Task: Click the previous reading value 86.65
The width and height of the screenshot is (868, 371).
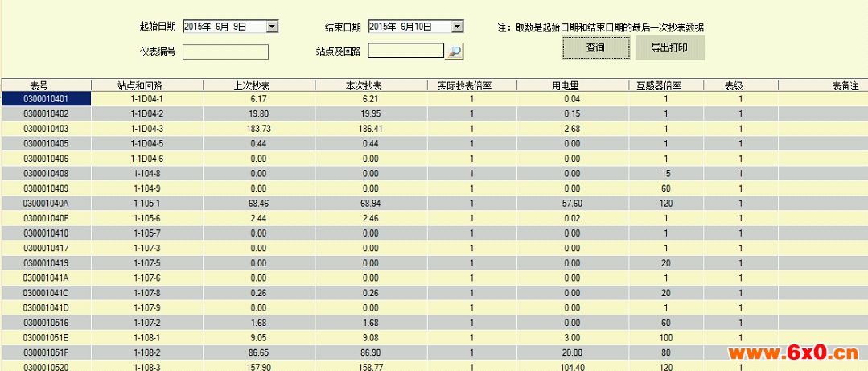Action: [259, 352]
